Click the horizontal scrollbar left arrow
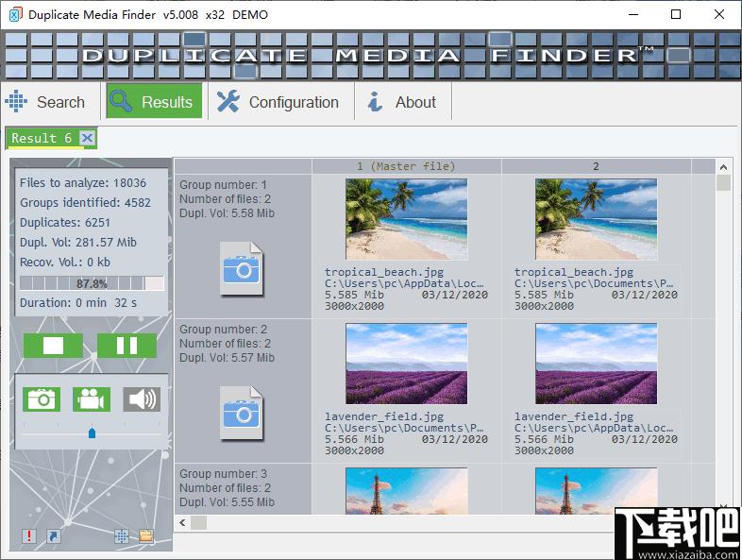This screenshot has height=560, width=742. [x=182, y=522]
